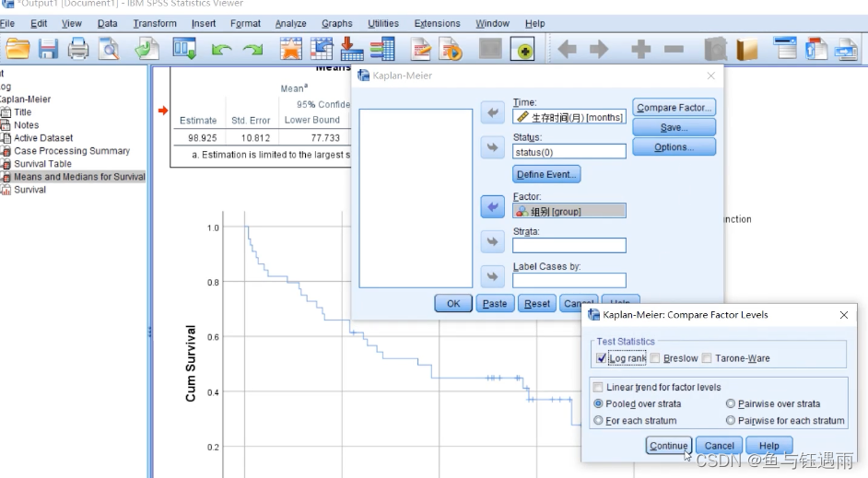Click Paste in the Kaplan-Meier dialog
The width and height of the screenshot is (868, 478).
pyautogui.click(x=495, y=303)
